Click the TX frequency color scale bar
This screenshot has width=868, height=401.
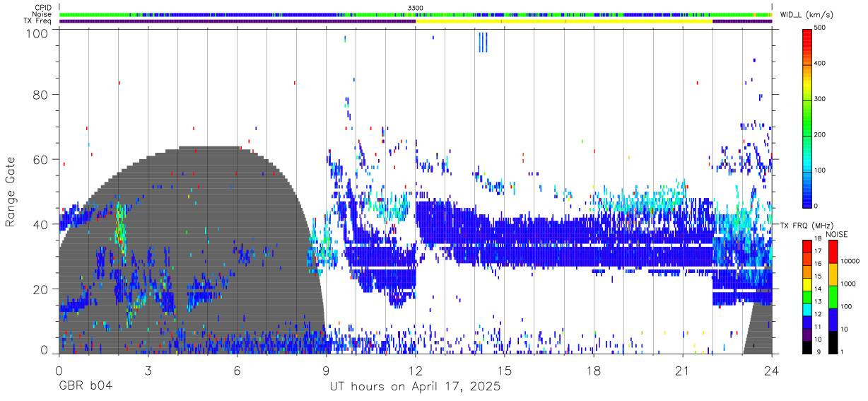807,296
